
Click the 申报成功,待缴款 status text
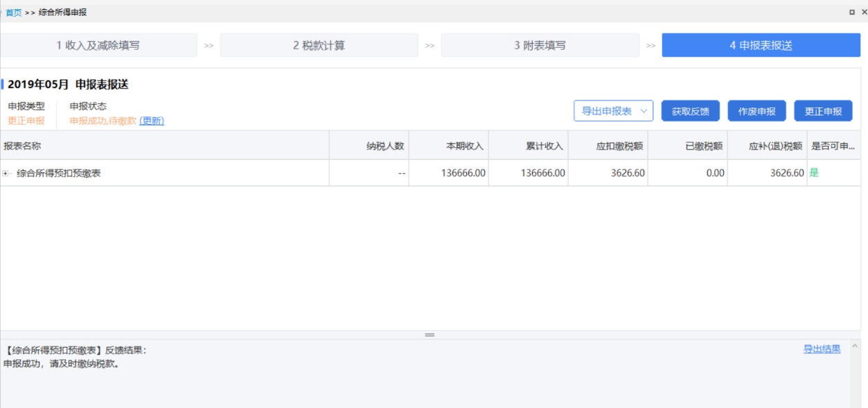point(103,121)
